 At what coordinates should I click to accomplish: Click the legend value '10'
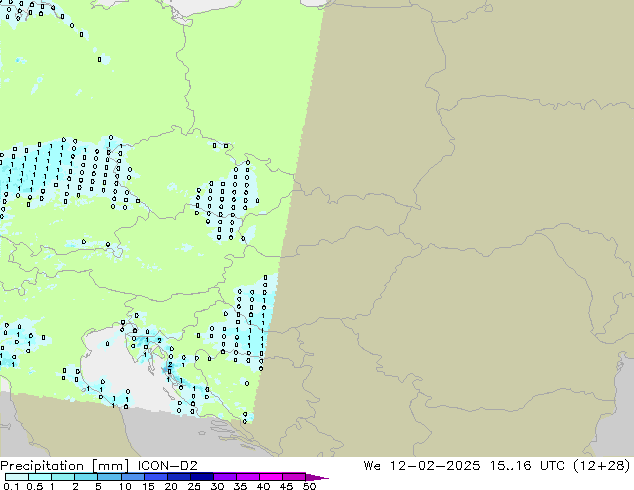125,486
